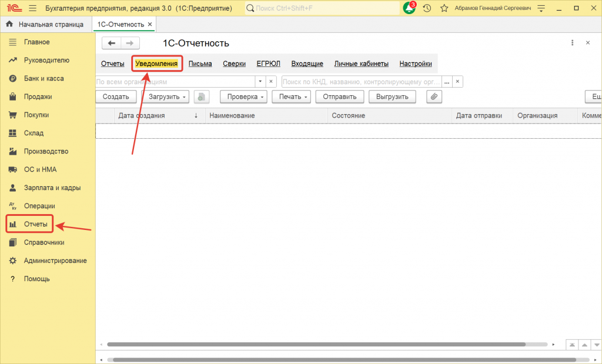Click the three-dot more options icon

tap(573, 43)
